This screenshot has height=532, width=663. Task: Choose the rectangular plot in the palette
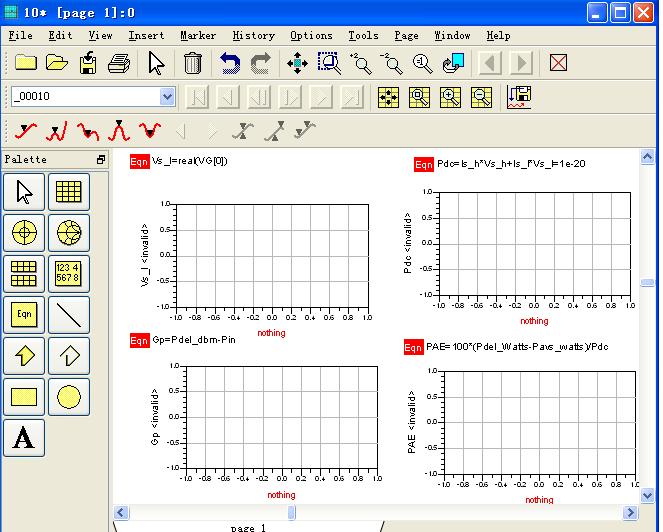tap(68, 192)
